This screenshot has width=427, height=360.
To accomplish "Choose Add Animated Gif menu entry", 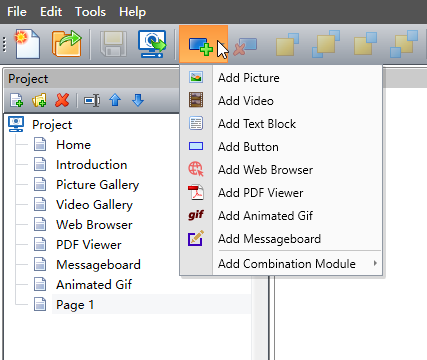I will coord(281,216).
